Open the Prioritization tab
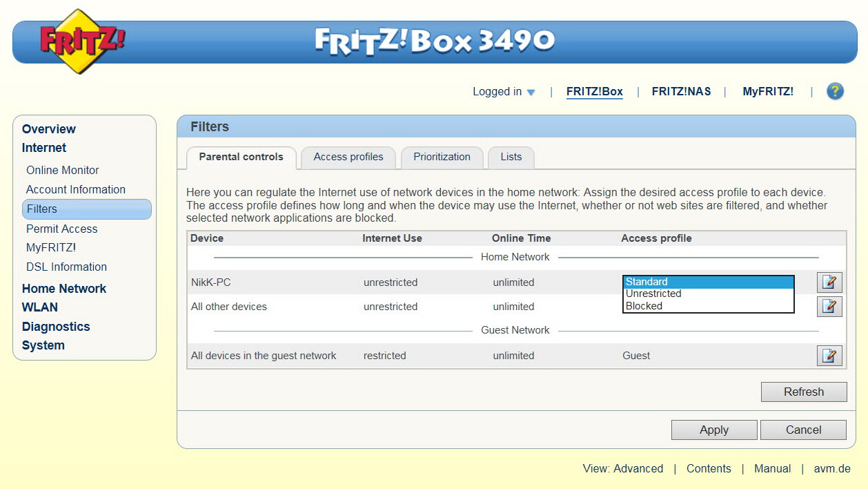Screen dimensions: 868x489 [x=442, y=157]
